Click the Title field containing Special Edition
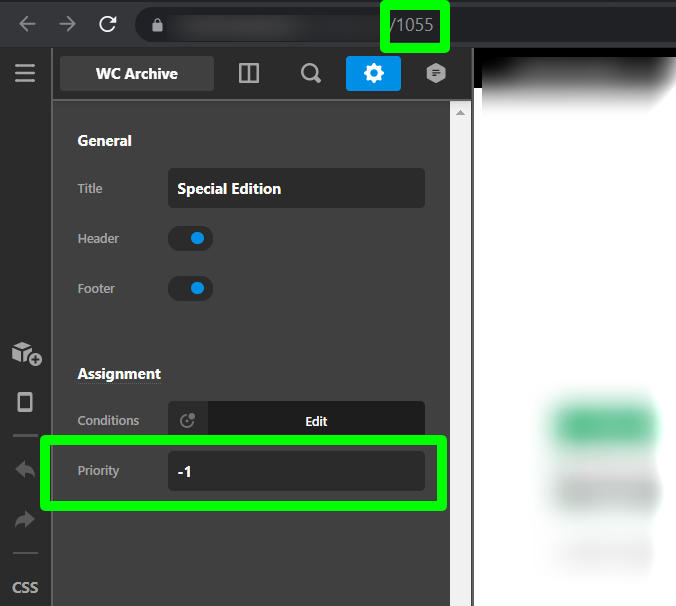The width and height of the screenshot is (676, 606). tap(296, 188)
